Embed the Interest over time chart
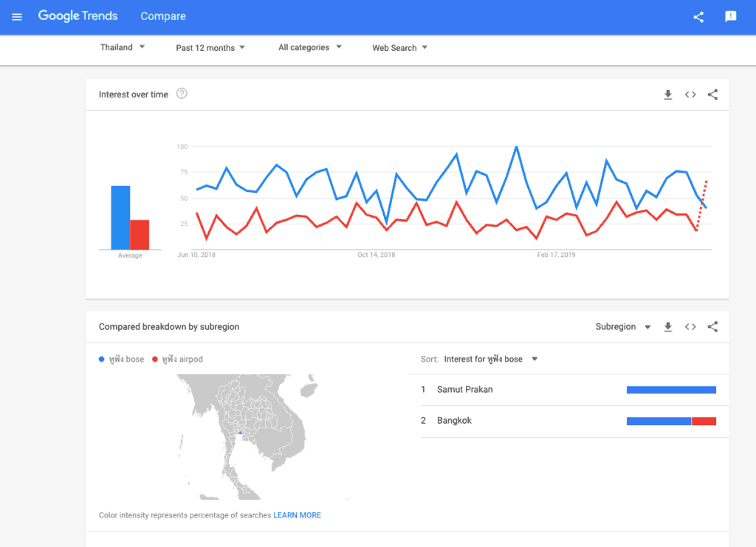Viewport: 756px width, 547px height. (x=690, y=94)
